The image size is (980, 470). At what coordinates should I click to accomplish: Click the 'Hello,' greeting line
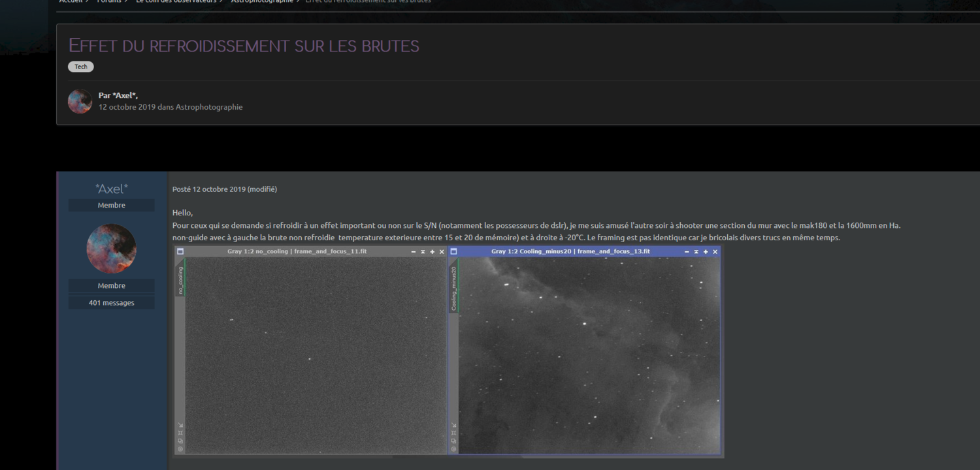(183, 213)
